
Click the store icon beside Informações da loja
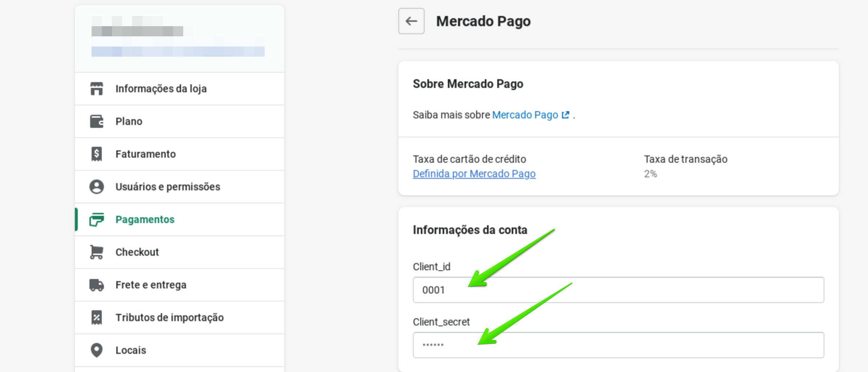(97, 89)
